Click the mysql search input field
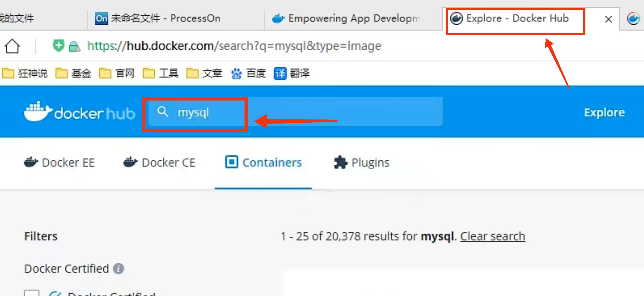644x296 pixels. coord(295,112)
